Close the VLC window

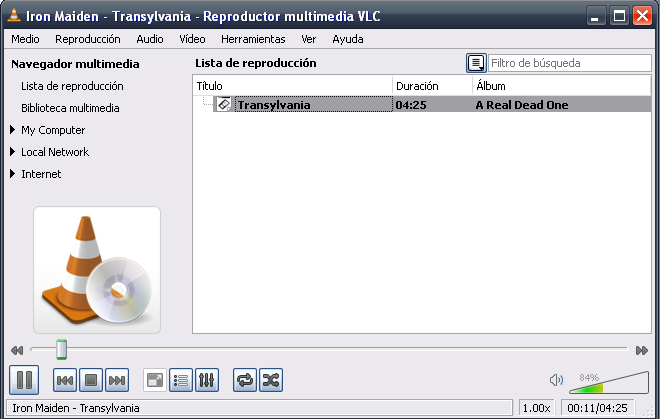(642, 16)
